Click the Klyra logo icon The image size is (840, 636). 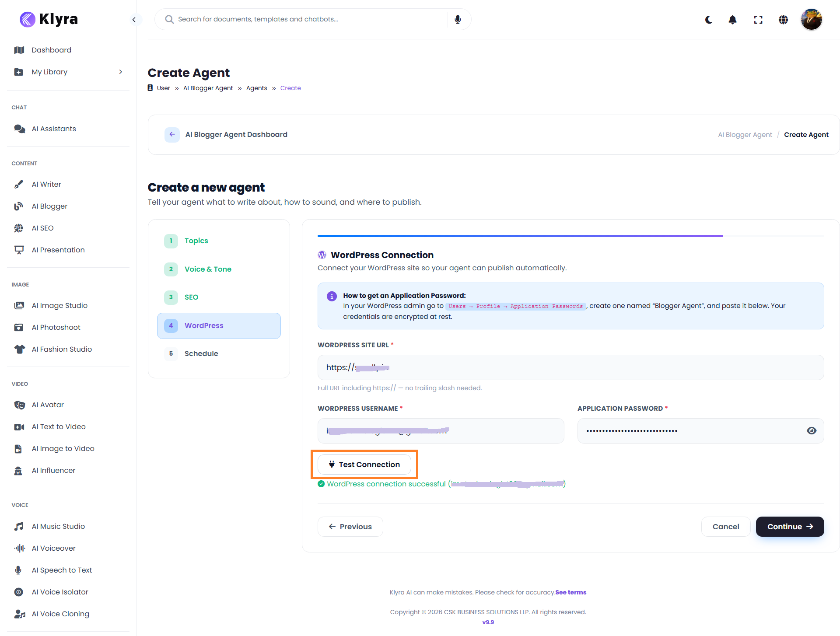coord(27,19)
